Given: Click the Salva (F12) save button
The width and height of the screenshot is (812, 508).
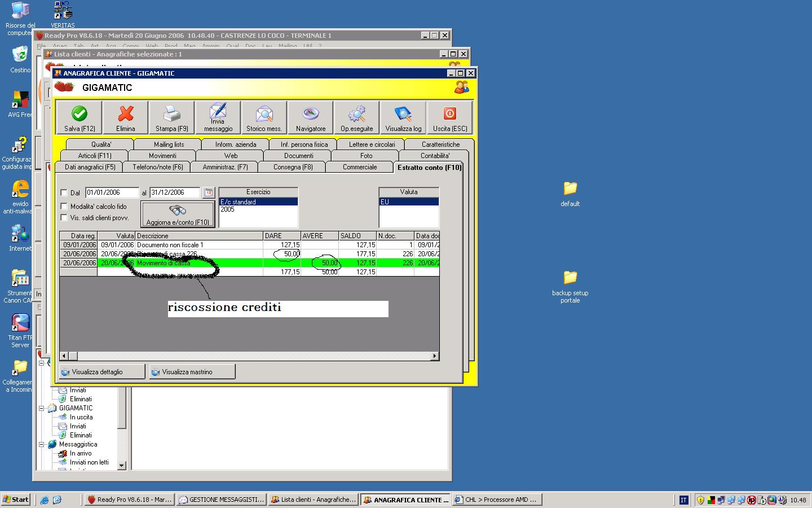Looking at the screenshot, I should coord(80,118).
